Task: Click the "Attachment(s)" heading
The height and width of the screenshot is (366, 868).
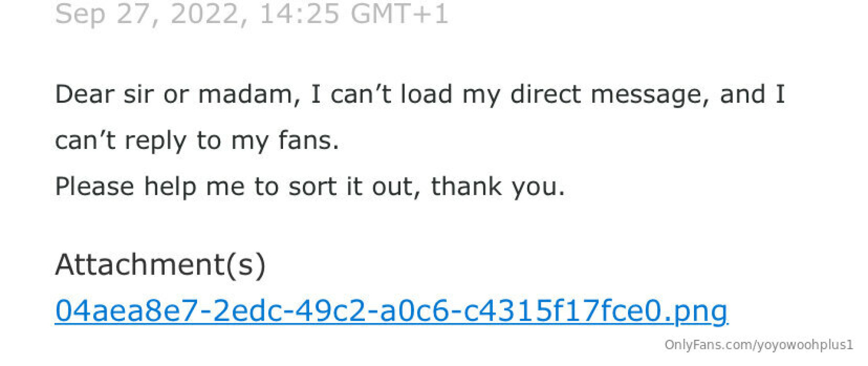Action: pyautogui.click(x=160, y=264)
